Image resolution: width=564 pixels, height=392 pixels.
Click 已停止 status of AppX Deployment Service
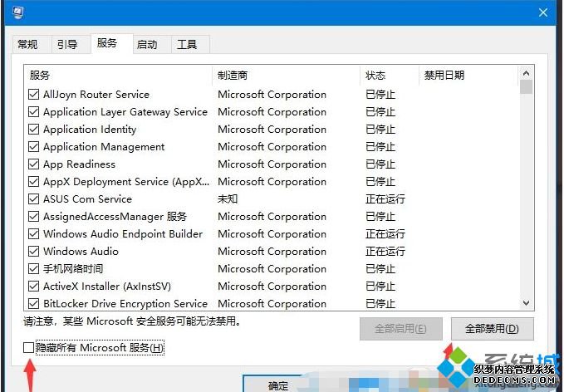380,182
